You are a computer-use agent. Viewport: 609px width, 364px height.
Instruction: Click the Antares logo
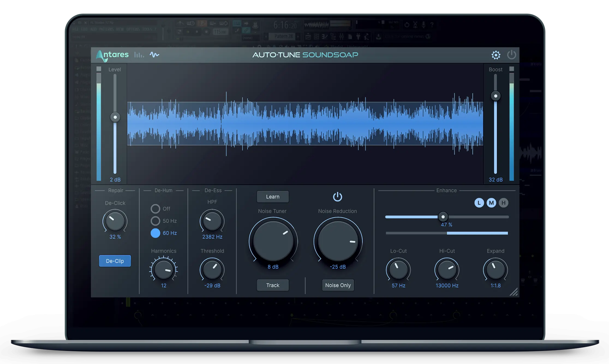coord(112,55)
